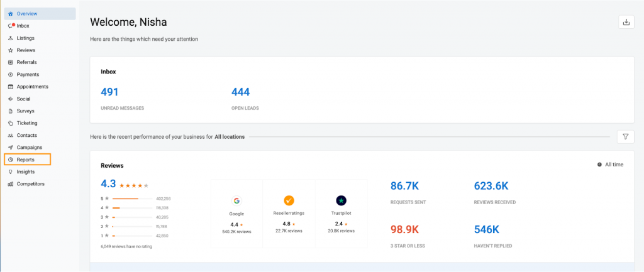Open Listings from the sidebar
Image resolution: width=644 pixels, height=272 pixels.
coord(25,38)
